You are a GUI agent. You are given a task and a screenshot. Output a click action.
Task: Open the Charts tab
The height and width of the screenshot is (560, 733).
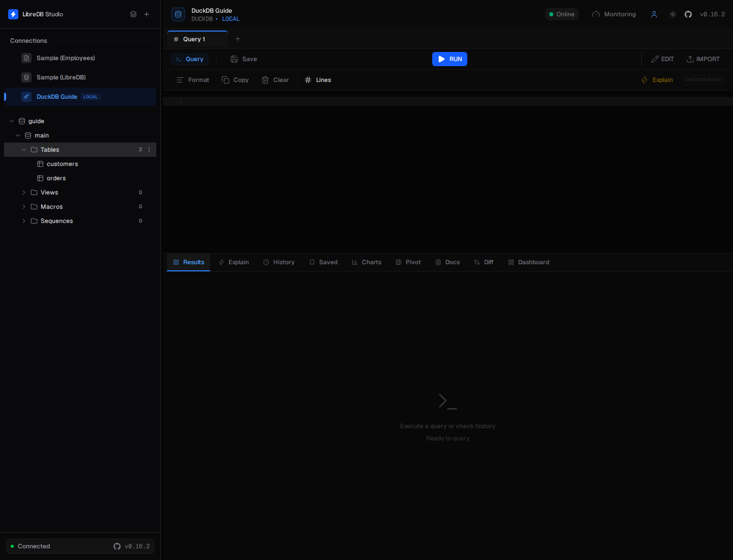coord(366,262)
